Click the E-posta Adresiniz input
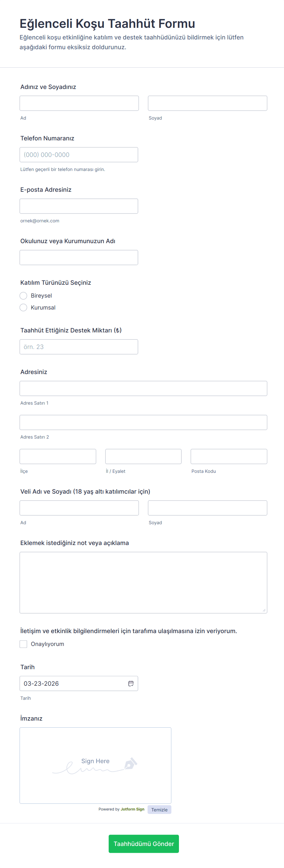 [79, 206]
